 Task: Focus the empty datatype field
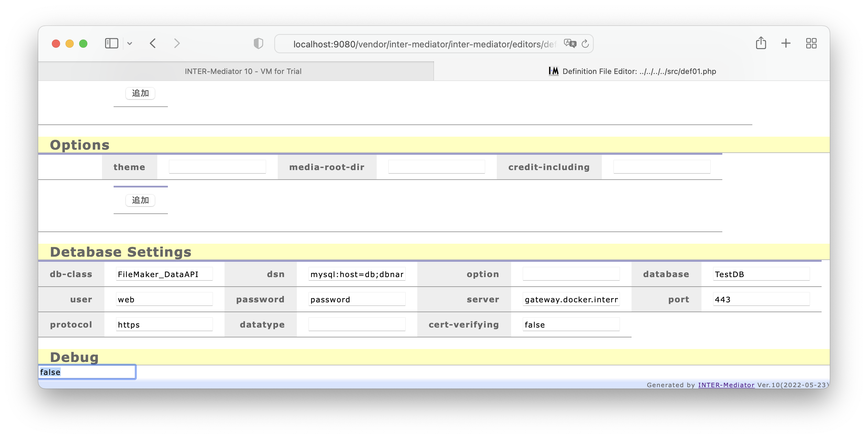coord(357,324)
